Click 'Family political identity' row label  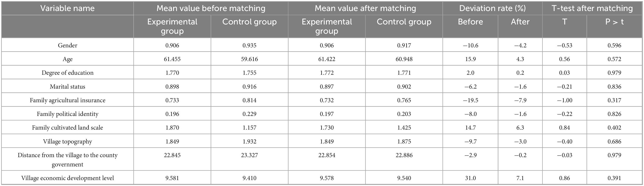click(x=67, y=114)
